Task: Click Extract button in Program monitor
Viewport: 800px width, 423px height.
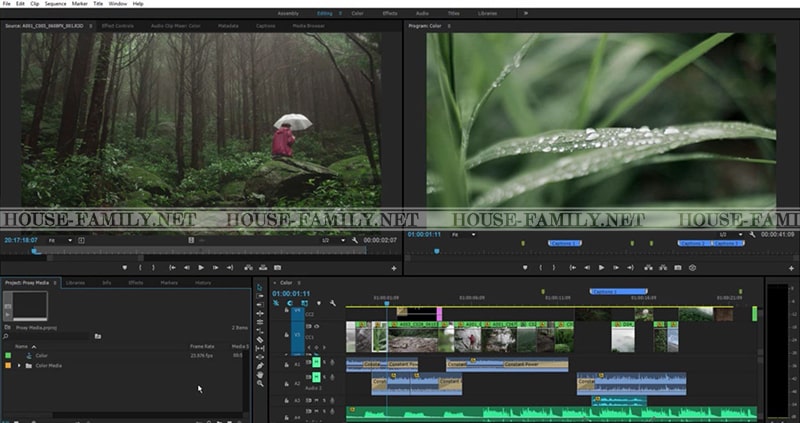Action: pyautogui.click(x=663, y=267)
